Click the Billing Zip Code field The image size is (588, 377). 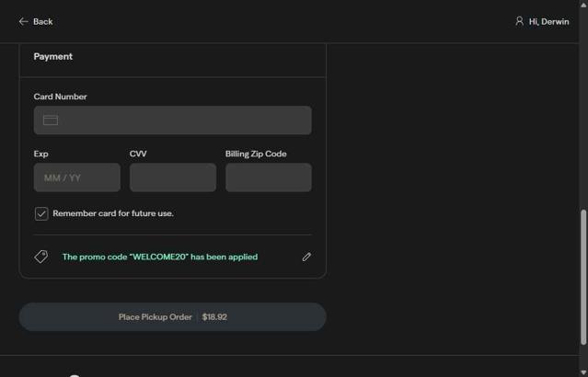269,177
